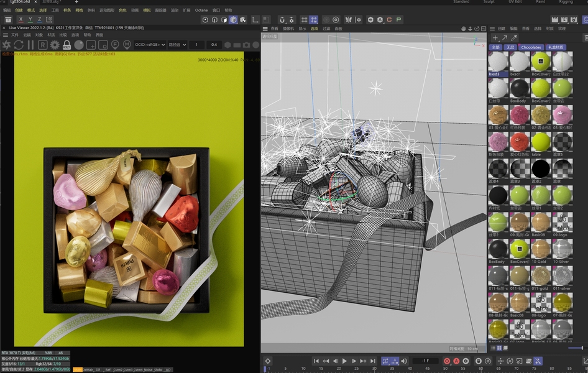Click the viewport orbit rotate icon
588x373 pixels.
477,29
